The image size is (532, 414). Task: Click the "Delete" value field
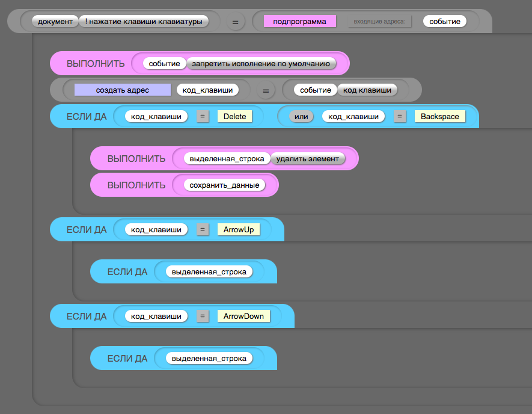(235, 117)
